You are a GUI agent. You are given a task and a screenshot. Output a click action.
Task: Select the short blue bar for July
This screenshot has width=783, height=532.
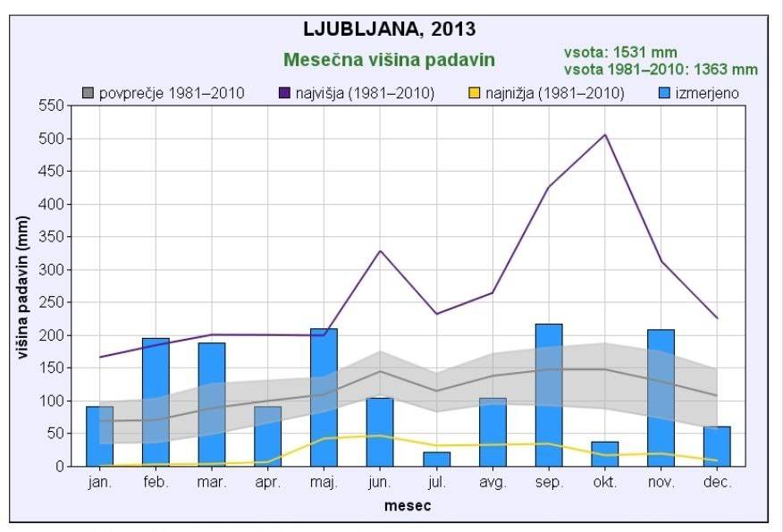point(436,459)
